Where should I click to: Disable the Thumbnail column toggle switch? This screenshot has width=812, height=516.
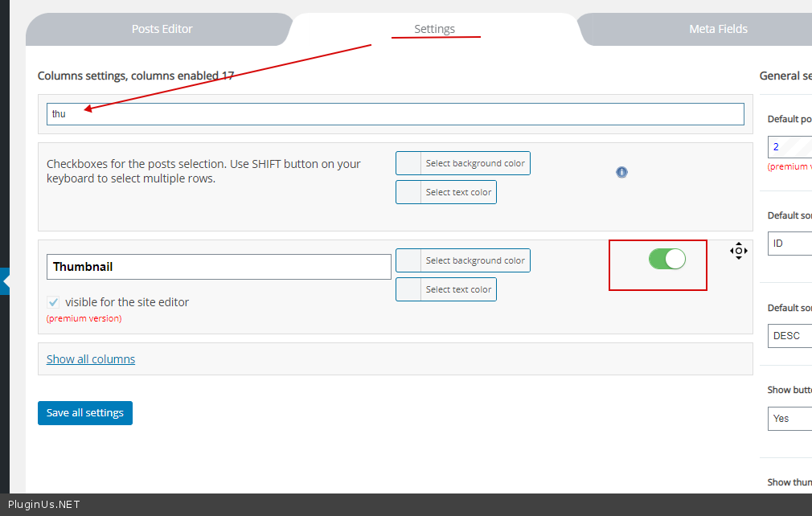tap(666, 259)
